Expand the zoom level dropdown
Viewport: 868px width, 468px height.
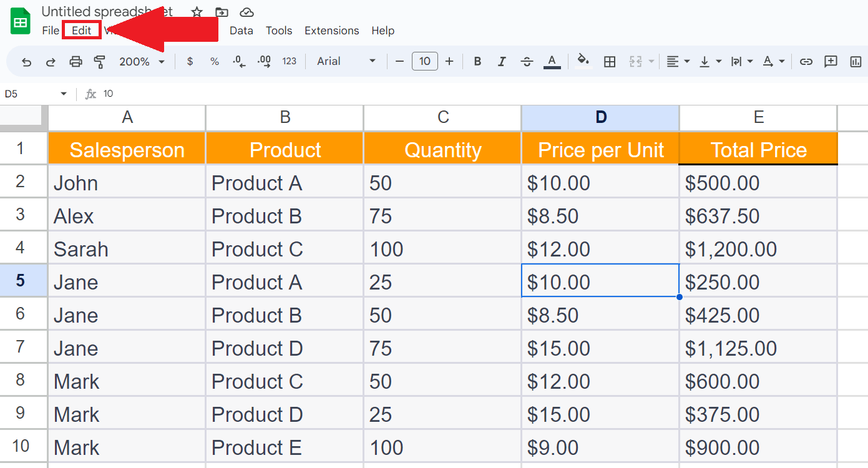click(x=161, y=61)
